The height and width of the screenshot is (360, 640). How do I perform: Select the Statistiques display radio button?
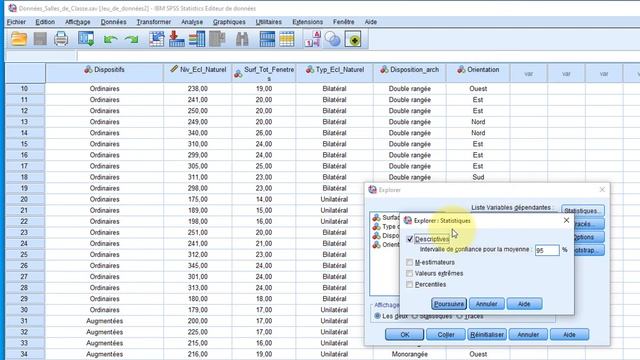[x=415, y=316]
